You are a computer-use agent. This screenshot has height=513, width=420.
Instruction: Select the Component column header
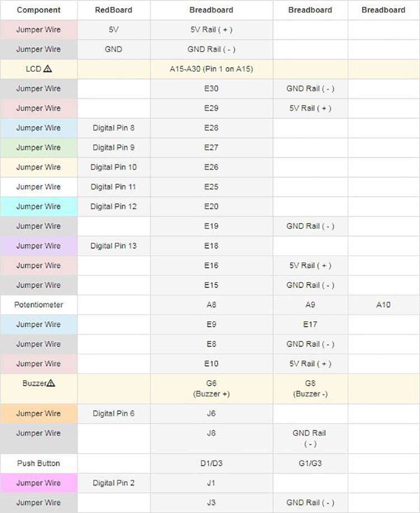point(39,10)
